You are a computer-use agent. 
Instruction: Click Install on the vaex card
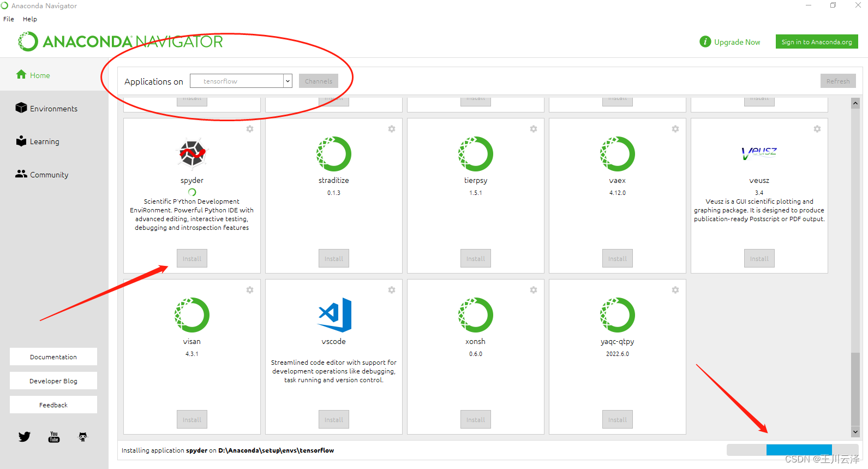[x=618, y=258]
